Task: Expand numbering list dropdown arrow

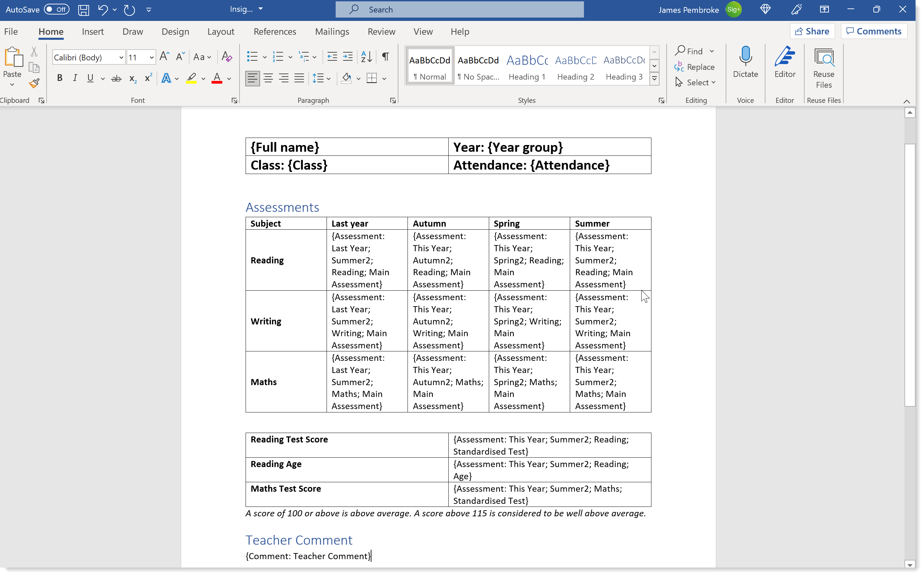Action: tap(291, 57)
